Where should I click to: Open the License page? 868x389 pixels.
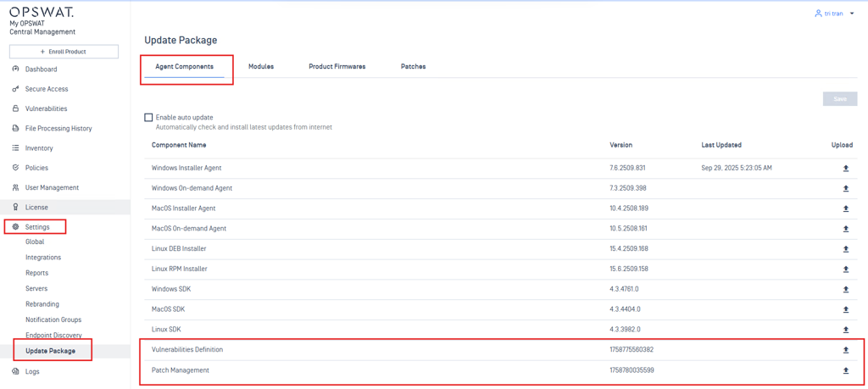tap(36, 208)
